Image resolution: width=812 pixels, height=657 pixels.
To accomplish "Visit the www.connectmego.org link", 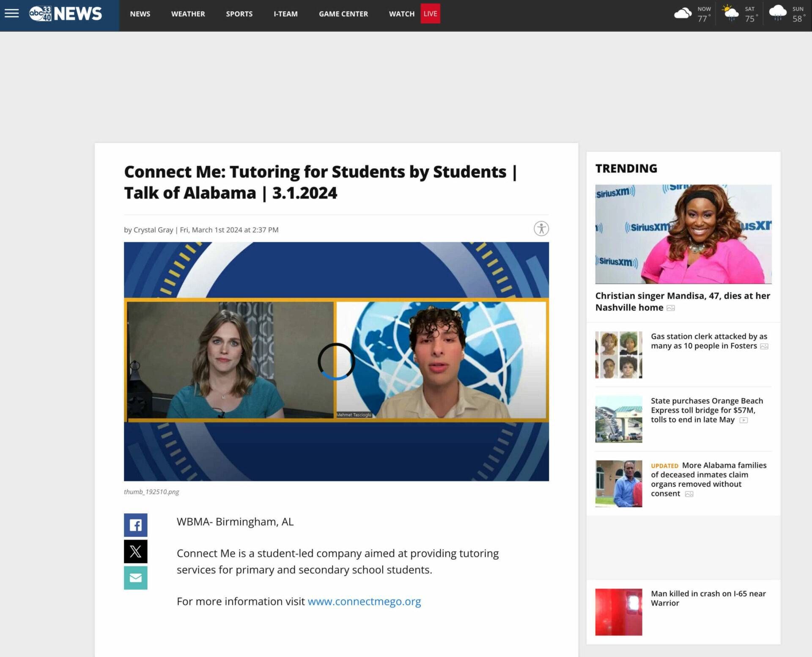I will click(364, 601).
